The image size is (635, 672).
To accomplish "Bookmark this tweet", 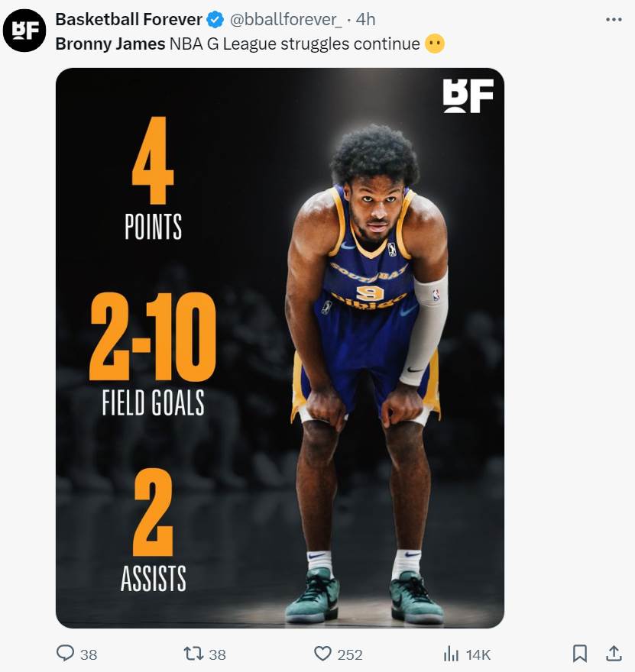I will [580, 654].
